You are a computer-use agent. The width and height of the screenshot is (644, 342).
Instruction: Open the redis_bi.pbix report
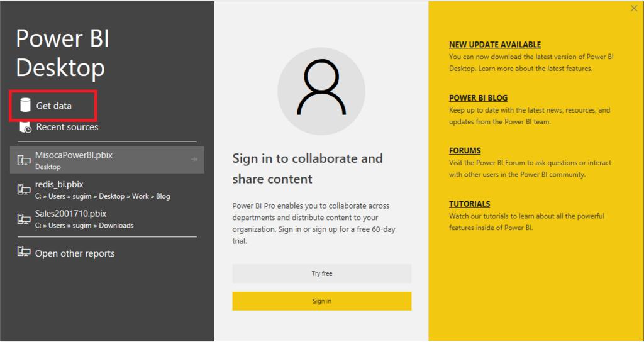(x=107, y=190)
